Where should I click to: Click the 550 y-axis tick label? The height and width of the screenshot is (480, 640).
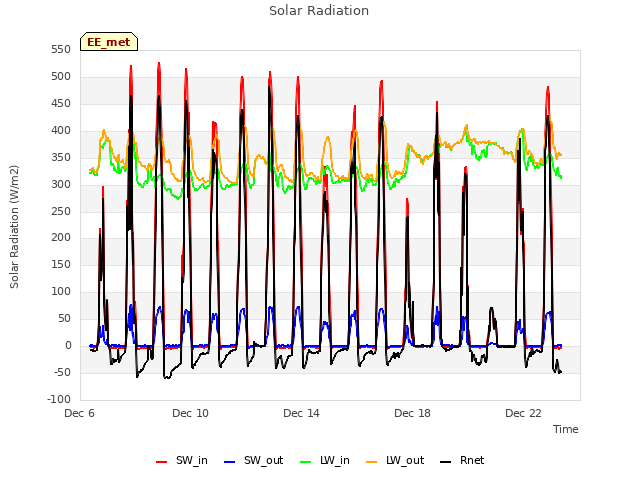tap(61, 50)
